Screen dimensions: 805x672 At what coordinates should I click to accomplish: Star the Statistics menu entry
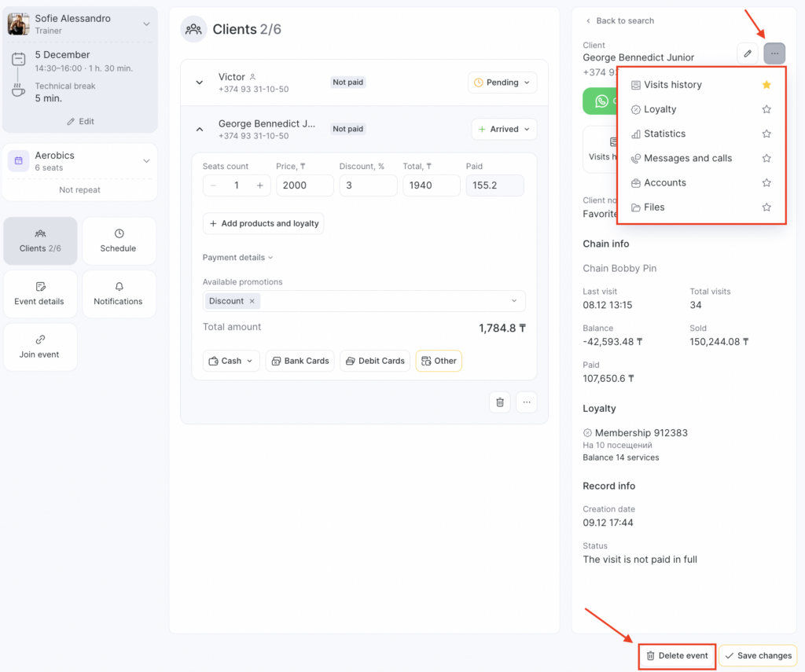pyautogui.click(x=766, y=134)
